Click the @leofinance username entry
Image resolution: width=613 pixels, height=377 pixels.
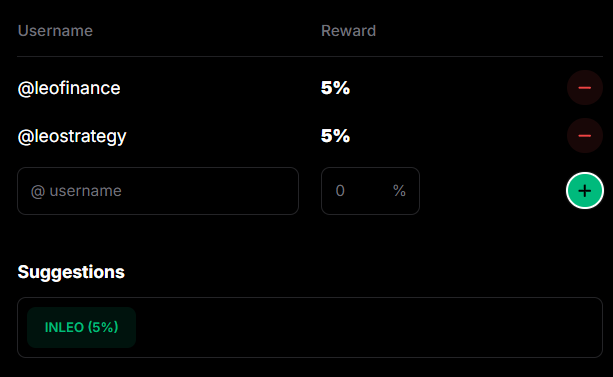(x=69, y=88)
